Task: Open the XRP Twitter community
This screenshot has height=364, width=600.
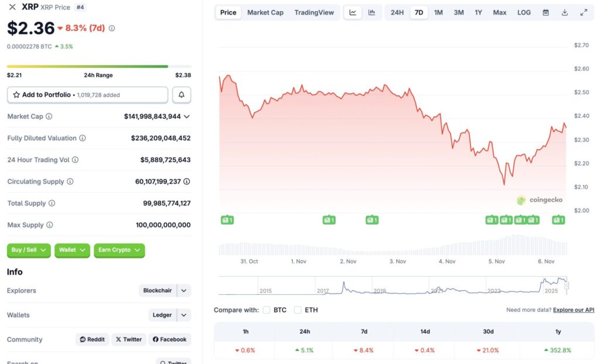Action: point(128,339)
